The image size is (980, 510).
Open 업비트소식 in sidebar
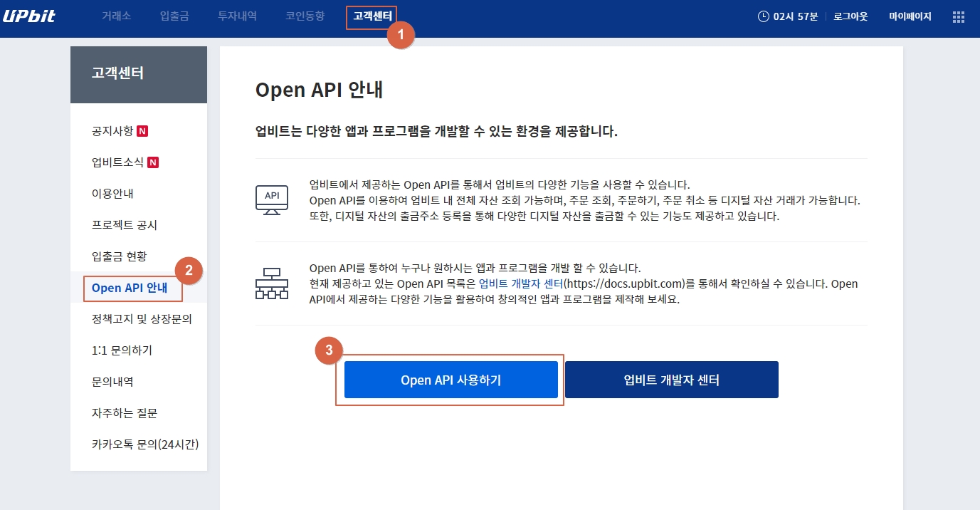click(117, 162)
